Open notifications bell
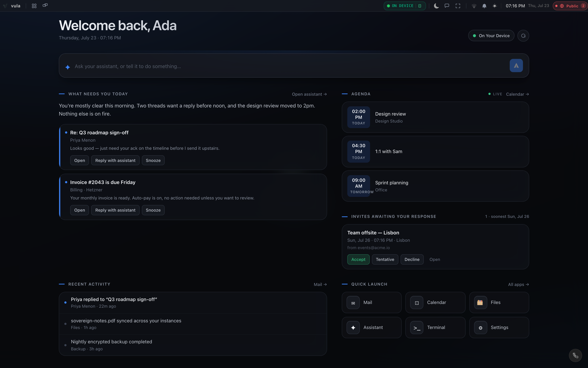 [x=484, y=6]
